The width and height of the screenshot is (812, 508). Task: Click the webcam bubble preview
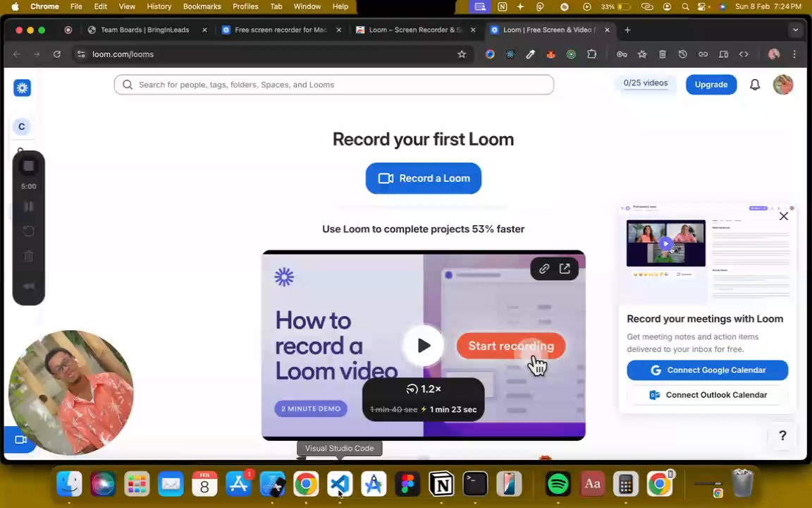coord(71,392)
